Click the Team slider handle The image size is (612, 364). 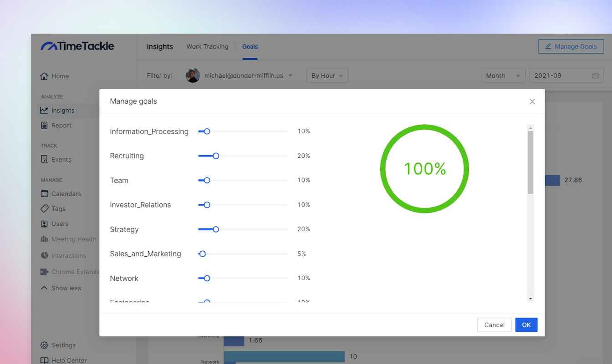207,180
